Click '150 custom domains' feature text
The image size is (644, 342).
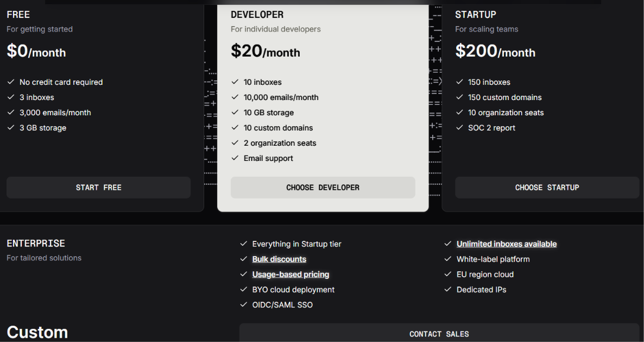click(x=505, y=97)
